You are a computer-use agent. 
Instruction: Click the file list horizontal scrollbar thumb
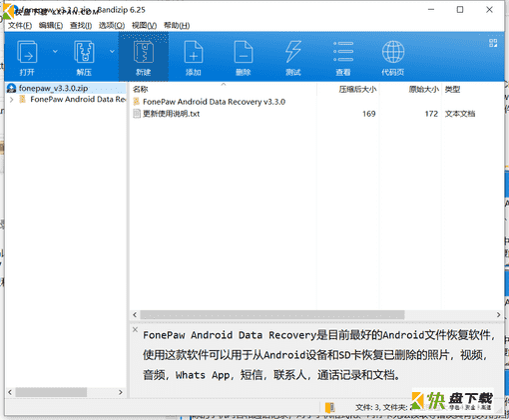272,314
